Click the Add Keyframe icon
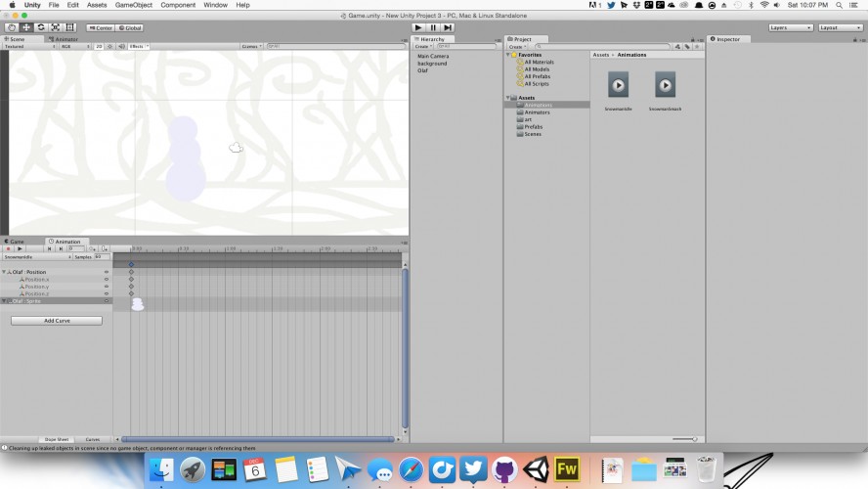This screenshot has height=489, width=868. pyautogui.click(x=92, y=249)
